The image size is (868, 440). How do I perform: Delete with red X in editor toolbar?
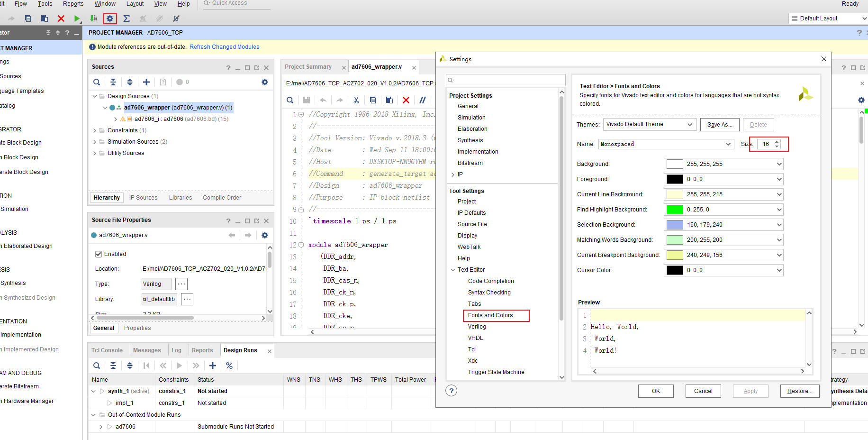tap(406, 100)
